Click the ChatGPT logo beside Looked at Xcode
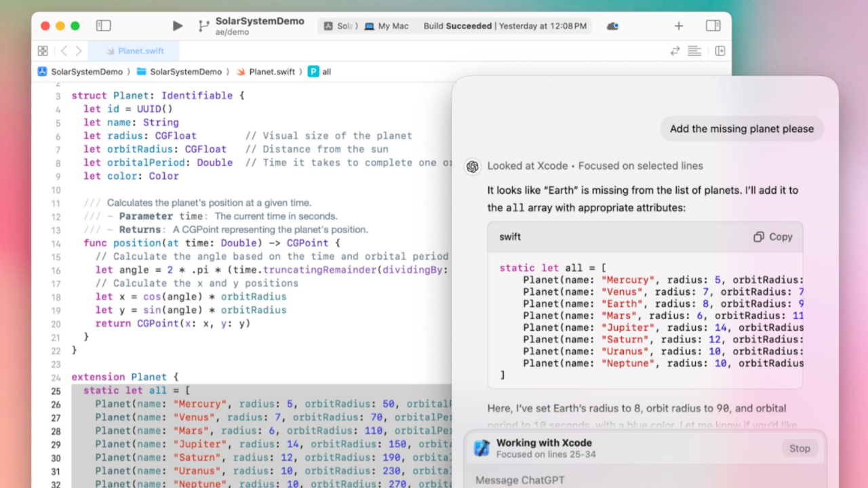This screenshot has height=488, width=868. pyautogui.click(x=473, y=166)
